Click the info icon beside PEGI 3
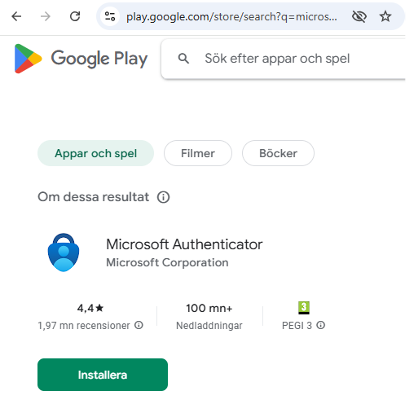The image size is (406, 404). (x=321, y=325)
